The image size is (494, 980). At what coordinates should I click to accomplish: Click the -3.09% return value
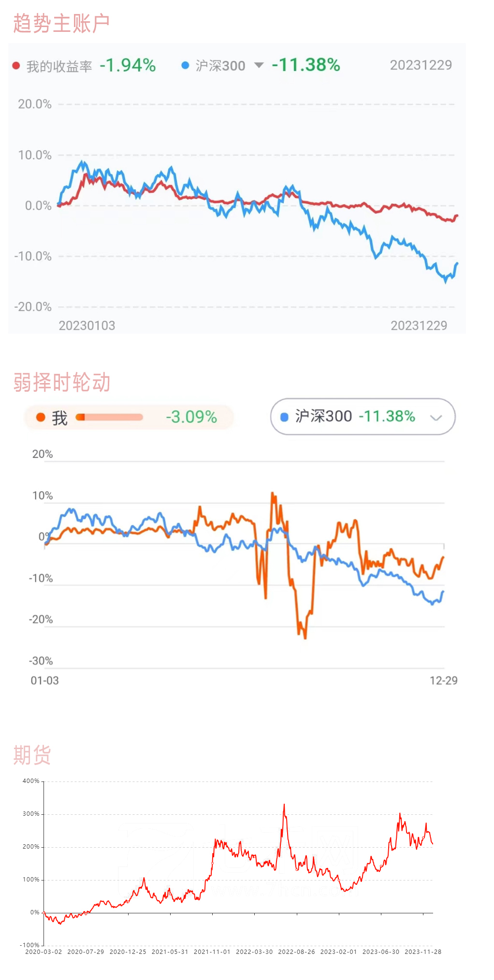[191, 417]
